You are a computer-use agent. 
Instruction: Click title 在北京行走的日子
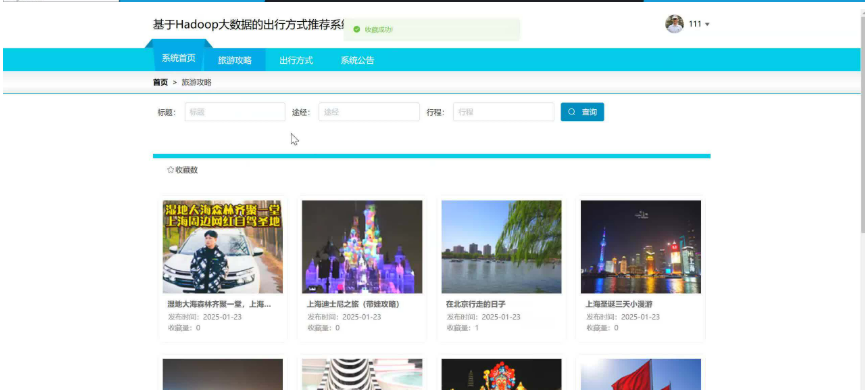tap(476, 304)
